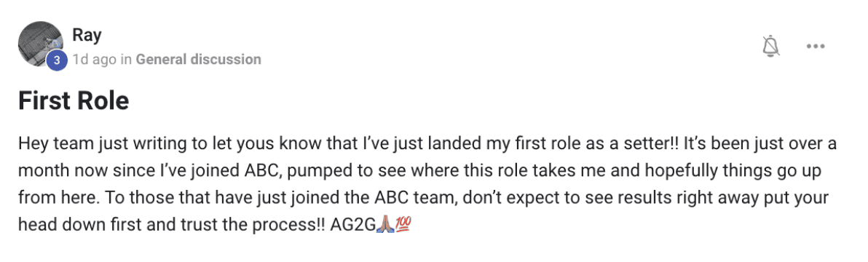Open the First Role post title
868x262 pixels.
[74, 101]
